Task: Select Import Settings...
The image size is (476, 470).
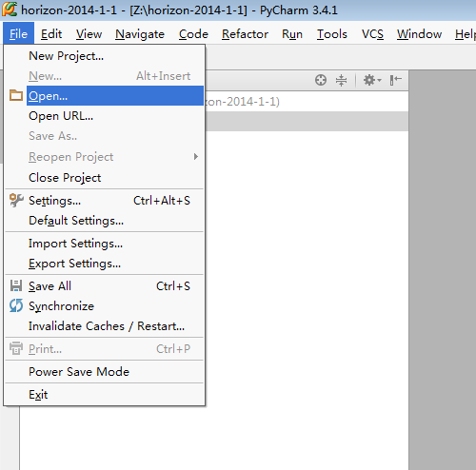Action: pos(104,244)
